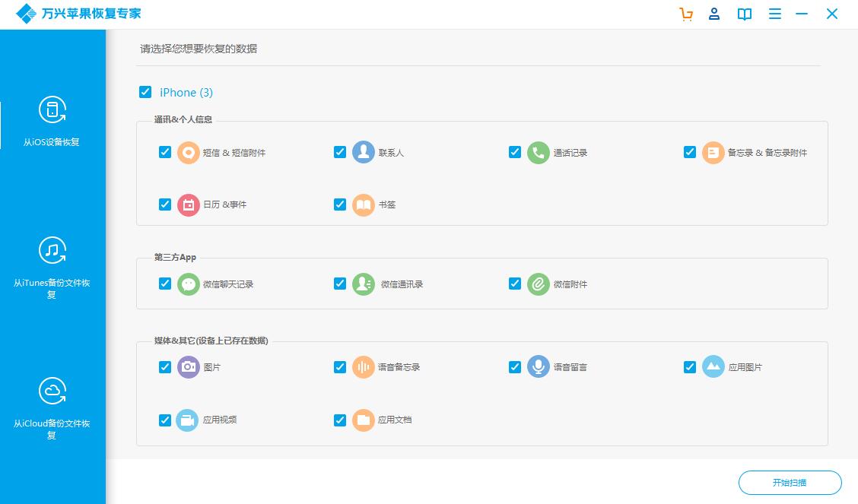
Task: Uncheck the iPhone (3) select-all checkbox
Action: point(145,92)
